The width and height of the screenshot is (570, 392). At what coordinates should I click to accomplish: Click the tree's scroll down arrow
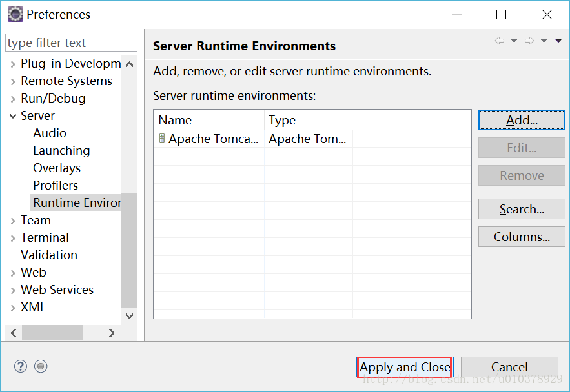pyautogui.click(x=129, y=316)
